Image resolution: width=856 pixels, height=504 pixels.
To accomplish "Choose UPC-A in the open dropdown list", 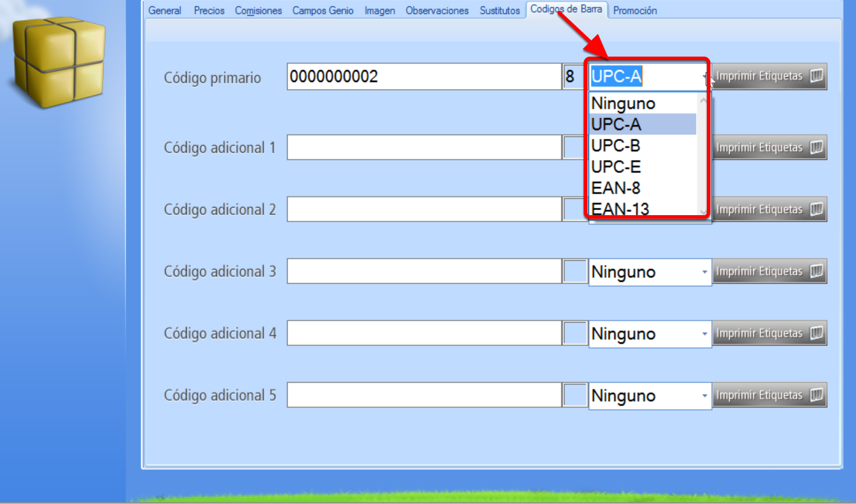I will (643, 124).
